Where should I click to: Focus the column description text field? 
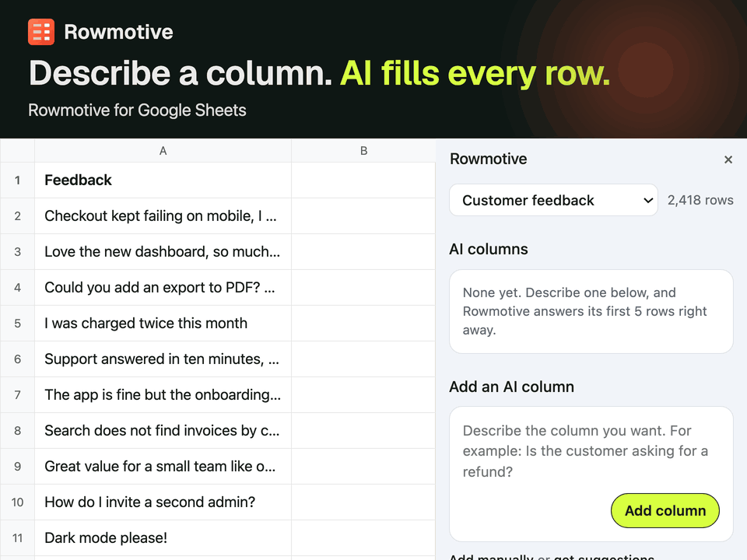click(591, 451)
